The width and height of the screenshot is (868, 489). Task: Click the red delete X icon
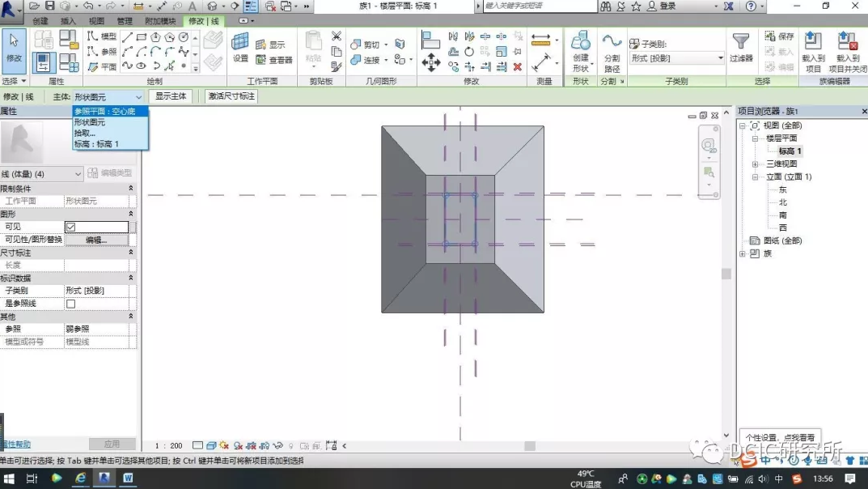(x=518, y=66)
